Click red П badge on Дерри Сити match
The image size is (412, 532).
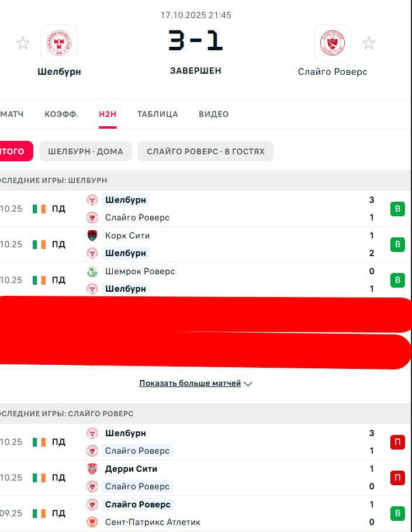click(397, 478)
